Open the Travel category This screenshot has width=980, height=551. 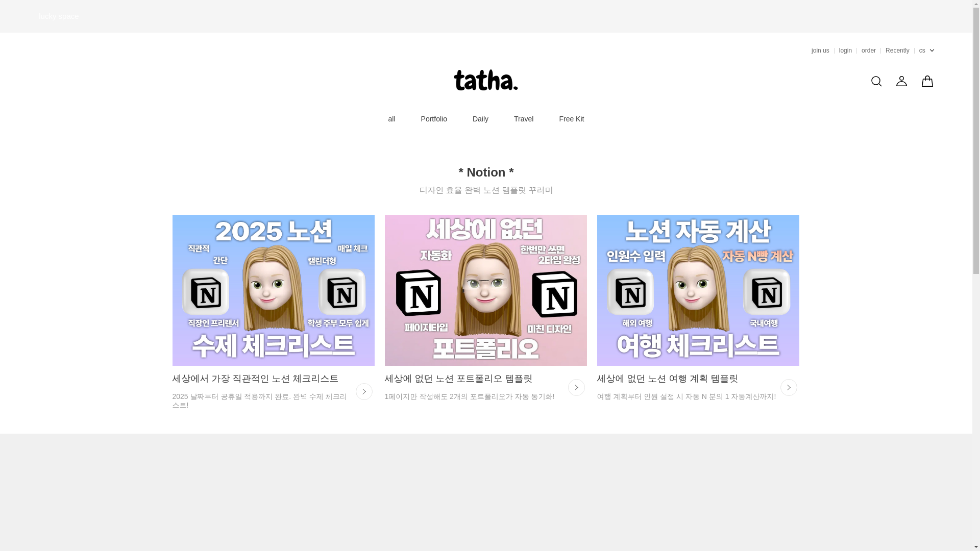[524, 119]
